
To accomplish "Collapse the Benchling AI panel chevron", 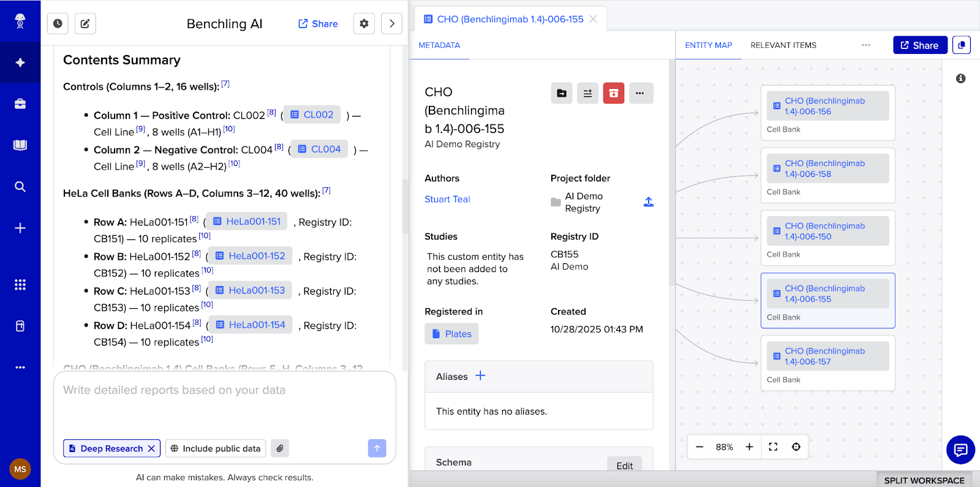I will [392, 24].
